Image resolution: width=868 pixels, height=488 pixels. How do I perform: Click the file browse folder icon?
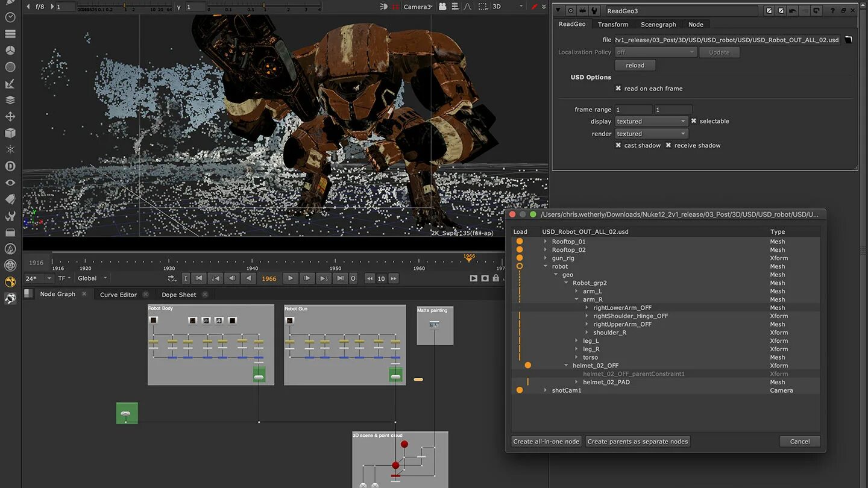tap(849, 40)
